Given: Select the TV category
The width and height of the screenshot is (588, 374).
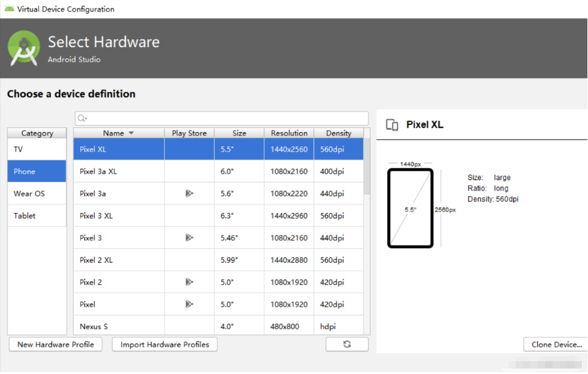Looking at the screenshot, I should pyautogui.click(x=37, y=149).
